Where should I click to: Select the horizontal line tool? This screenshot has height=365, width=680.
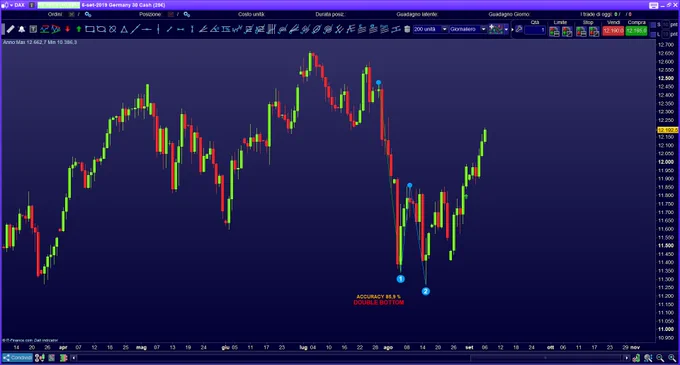(147, 29)
